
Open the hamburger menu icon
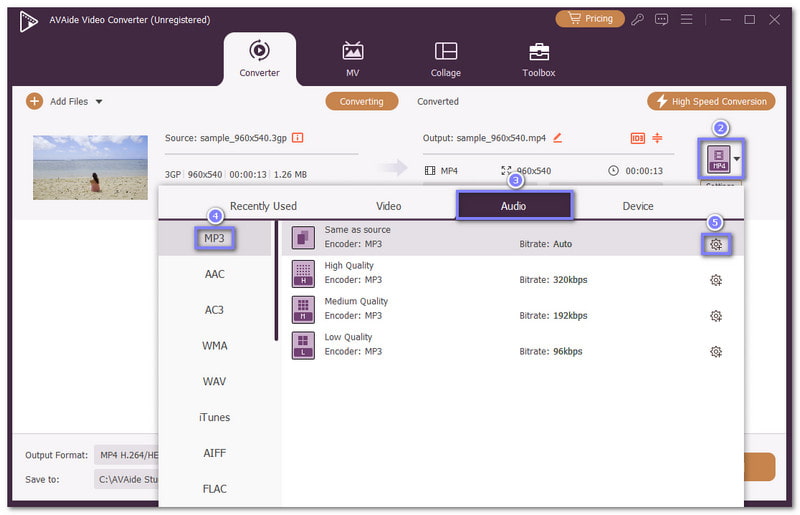click(x=687, y=19)
